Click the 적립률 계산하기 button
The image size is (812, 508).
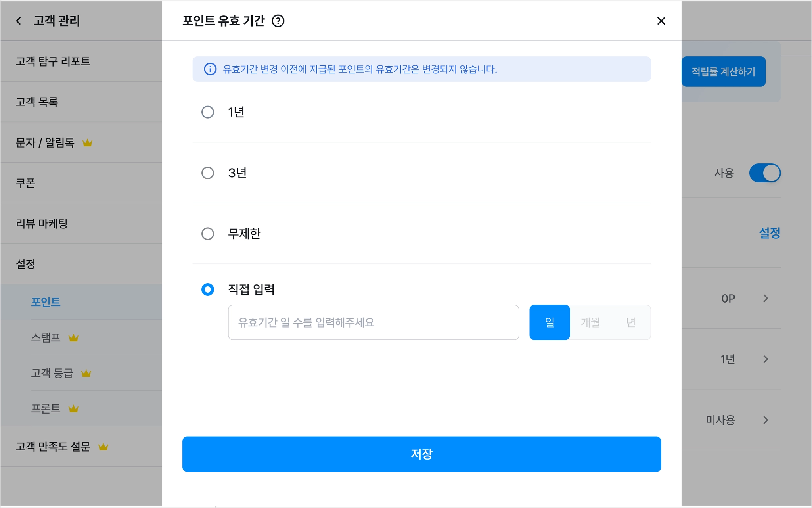pos(723,71)
